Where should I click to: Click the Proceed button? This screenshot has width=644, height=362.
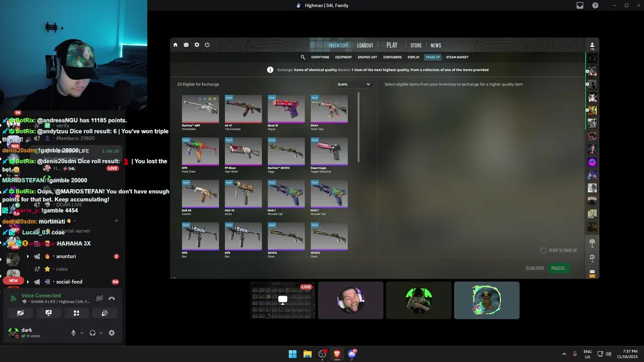(x=559, y=268)
